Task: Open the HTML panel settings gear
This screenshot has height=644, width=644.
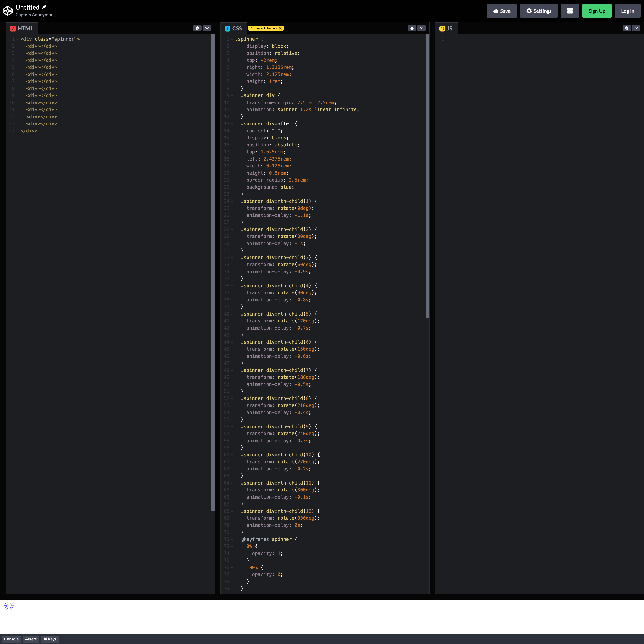Action: [197, 28]
